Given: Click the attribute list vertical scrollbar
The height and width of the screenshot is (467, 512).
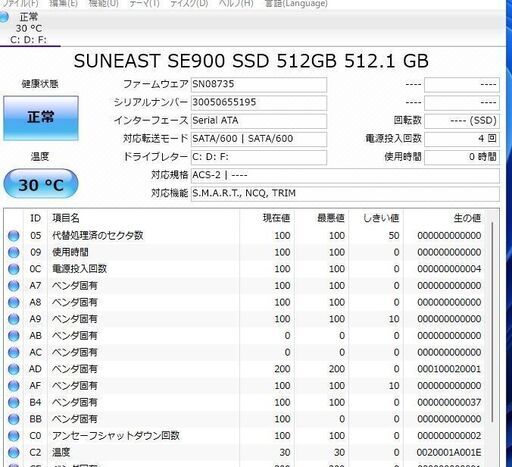Looking at the screenshot, I should pos(493,322).
